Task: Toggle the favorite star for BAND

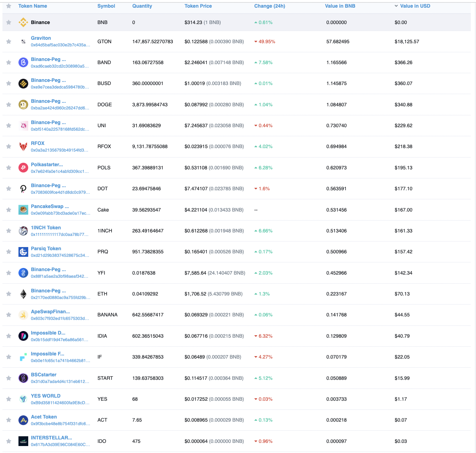Action: (x=9, y=62)
